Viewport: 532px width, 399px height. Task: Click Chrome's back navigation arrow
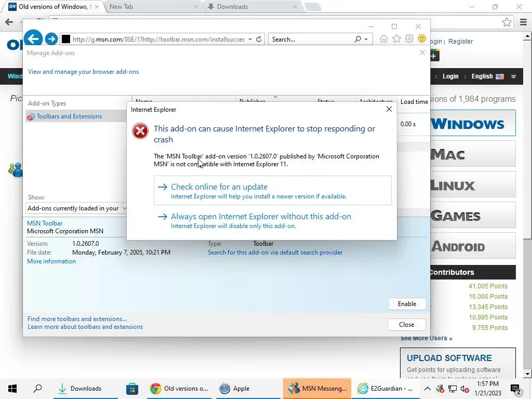pos(9,22)
